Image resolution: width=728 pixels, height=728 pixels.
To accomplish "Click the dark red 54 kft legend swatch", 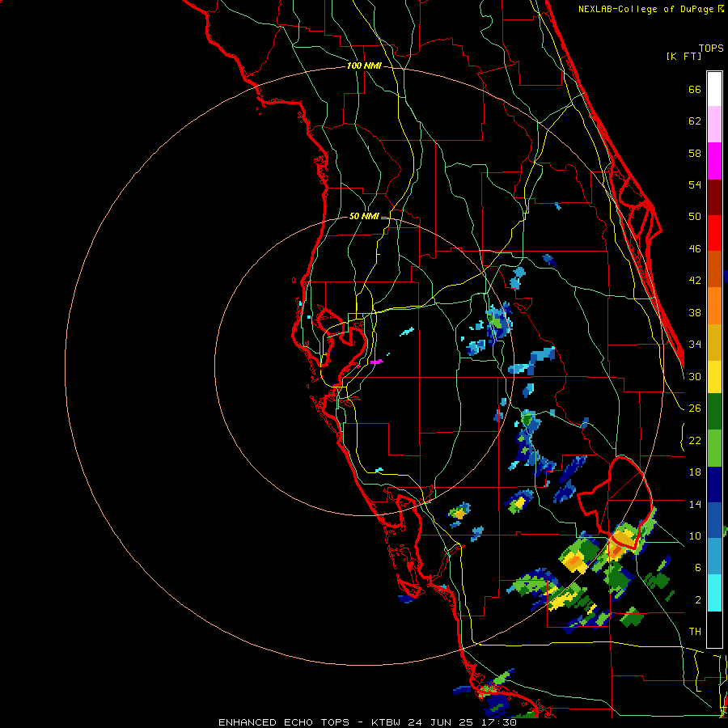I will tap(714, 197).
